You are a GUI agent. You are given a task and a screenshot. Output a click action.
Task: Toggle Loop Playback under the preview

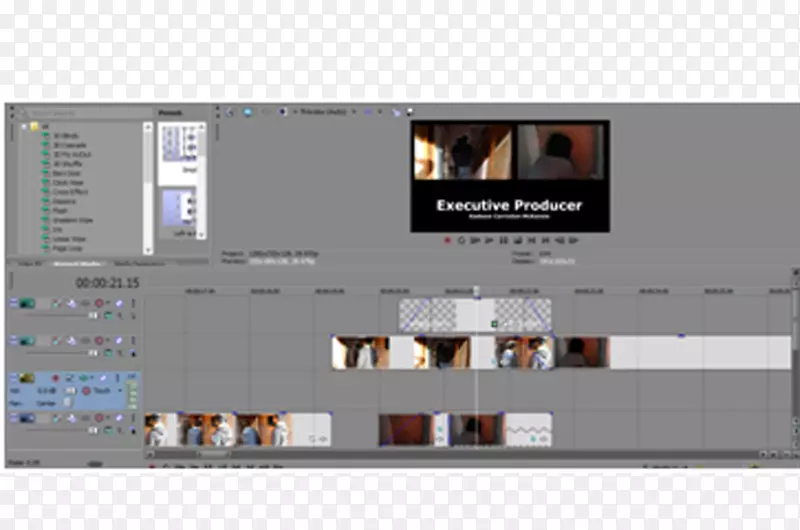coord(461,240)
